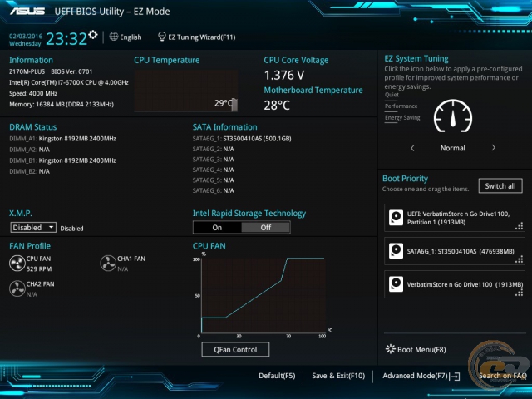Click disk icon of VerbatimStore n Go Drive1100 entry

coord(396,284)
